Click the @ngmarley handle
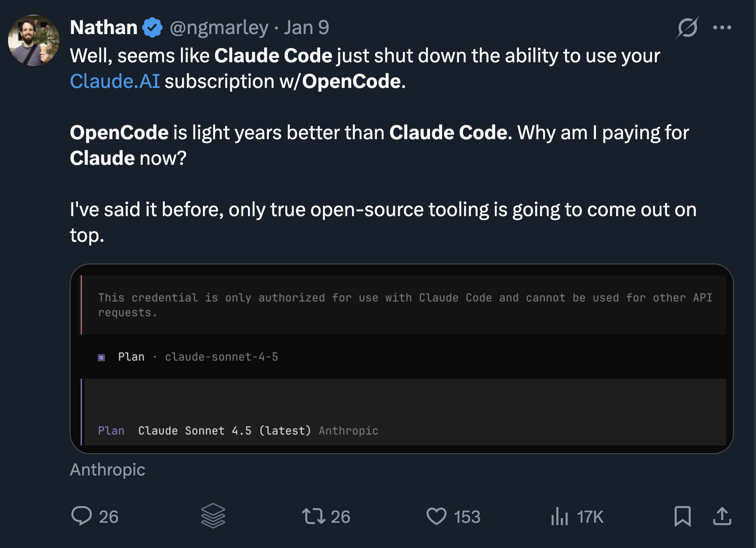The image size is (756, 548). click(219, 27)
